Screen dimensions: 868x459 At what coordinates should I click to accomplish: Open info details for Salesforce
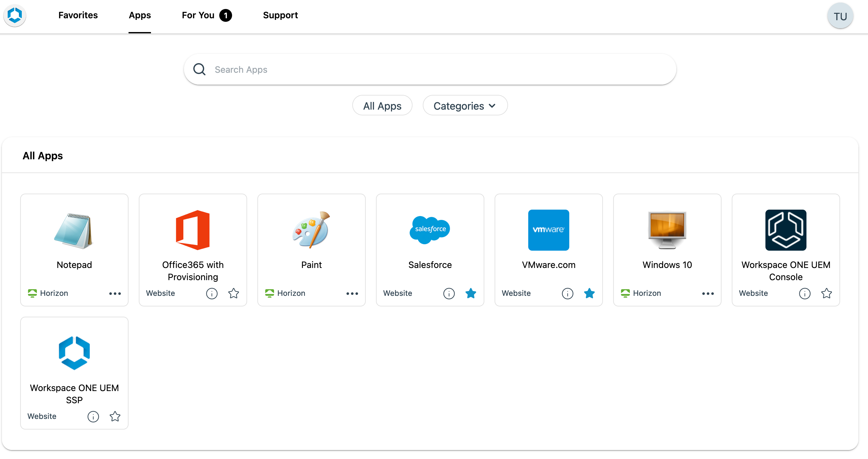tap(448, 293)
